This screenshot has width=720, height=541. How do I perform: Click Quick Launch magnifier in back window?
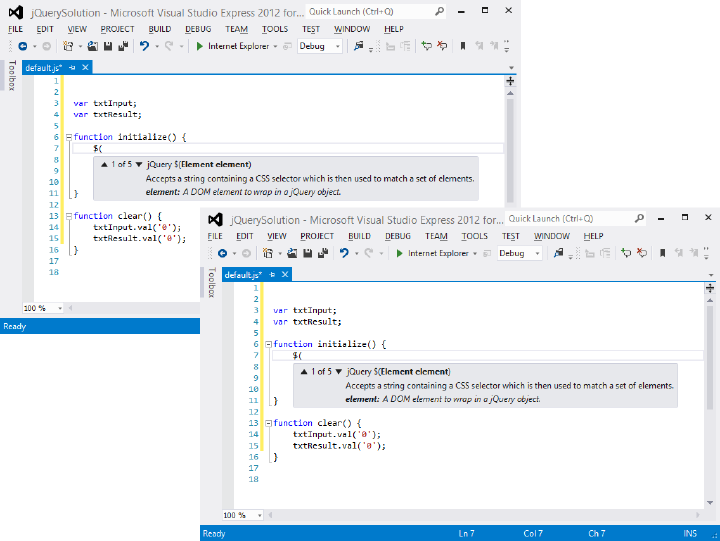[x=439, y=11]
